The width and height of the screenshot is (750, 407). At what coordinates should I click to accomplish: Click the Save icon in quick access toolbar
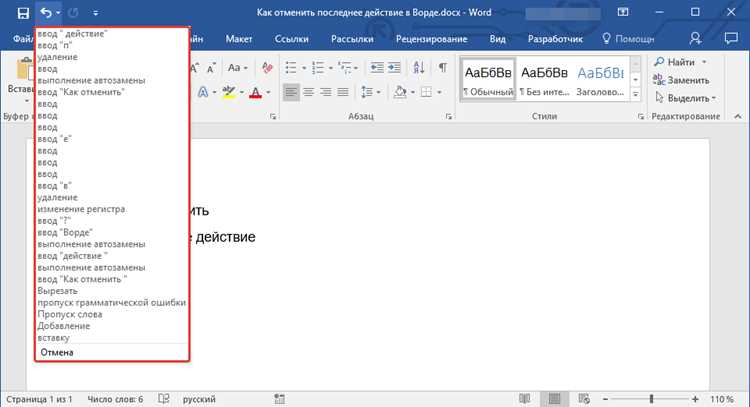coord(22,13)
